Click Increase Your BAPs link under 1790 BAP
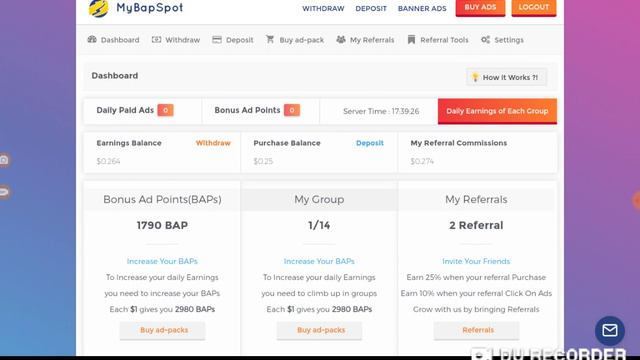This screenshot has height=360, width=640. coord(162,261)
